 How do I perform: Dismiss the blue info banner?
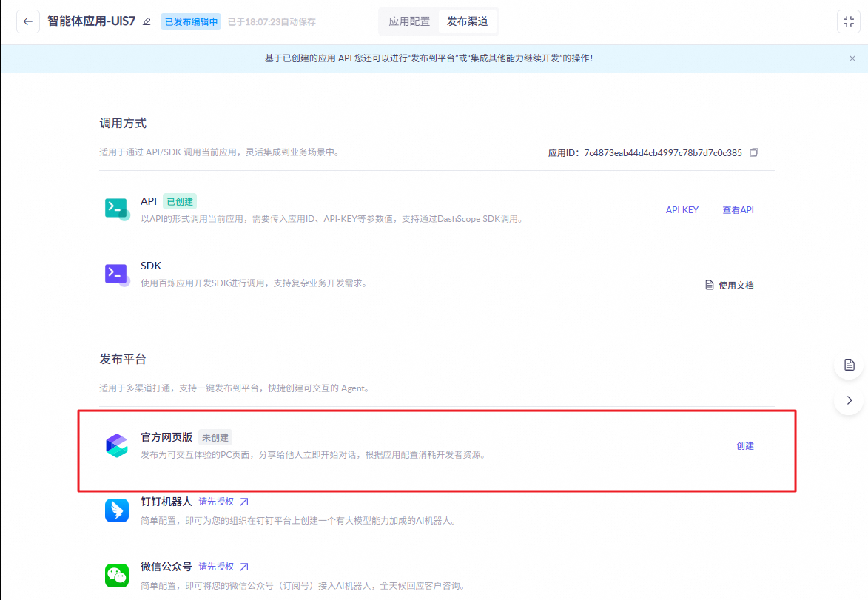[x=852, y=58]
